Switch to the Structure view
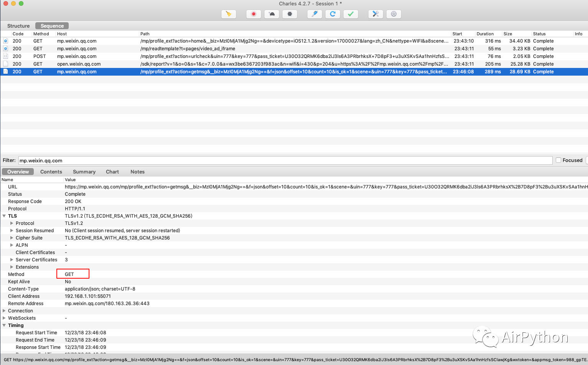588x365 pixels. (x=18, y=26)
